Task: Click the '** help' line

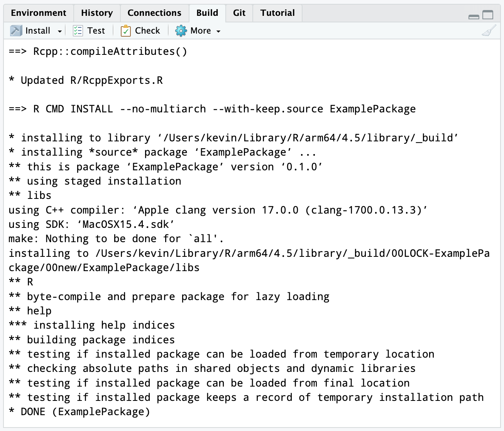Action: pyautogui.click(x=30, y=311)
